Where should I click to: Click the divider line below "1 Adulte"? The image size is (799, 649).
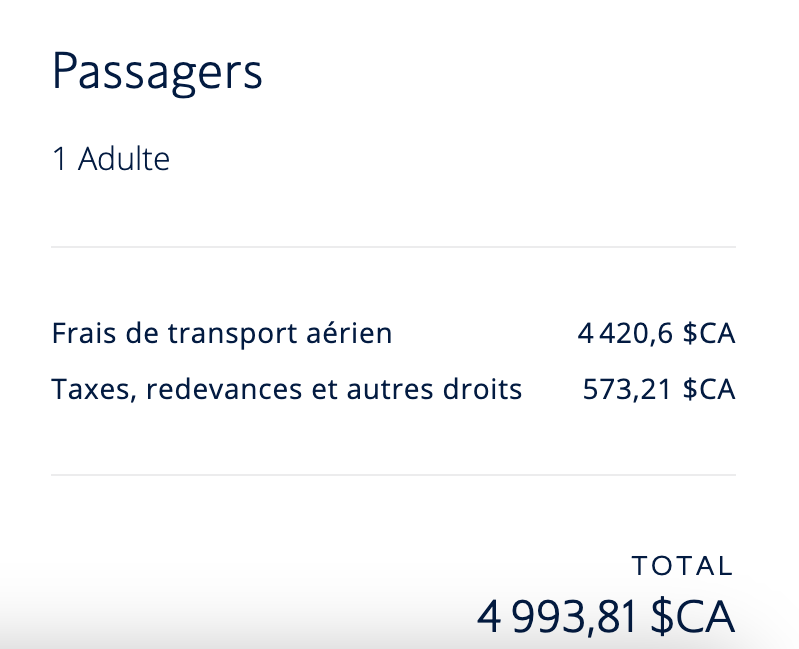393,246
